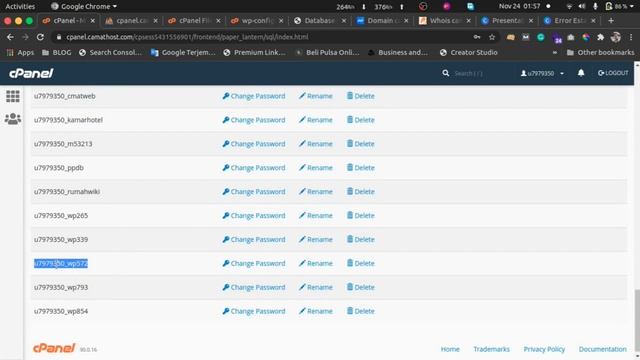Expand the u7979350 account dropdown
The image size is (640, 360).
click(542, 73)
